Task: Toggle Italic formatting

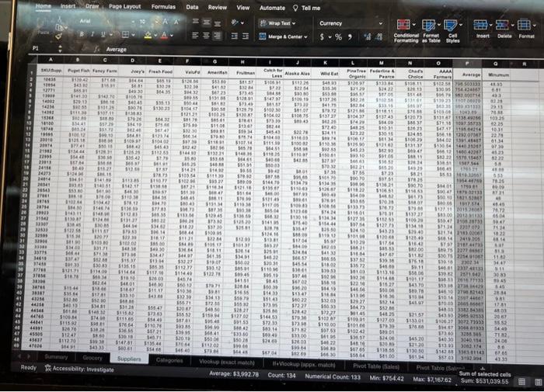Action: [92, 34]
